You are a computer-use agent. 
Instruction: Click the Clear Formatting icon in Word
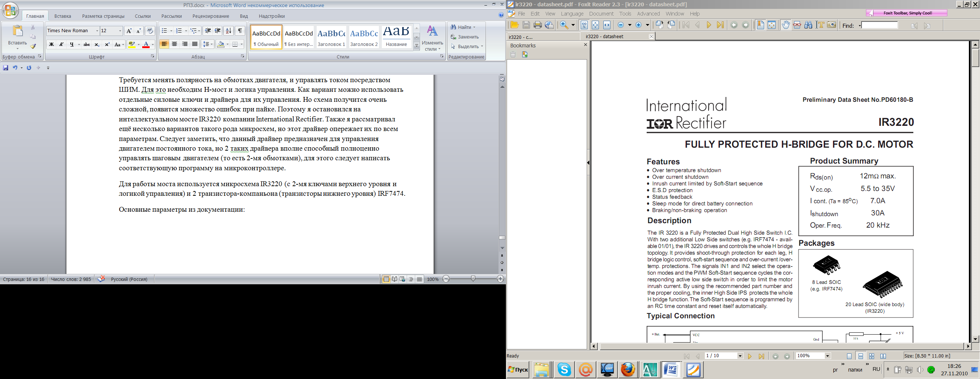150,31
